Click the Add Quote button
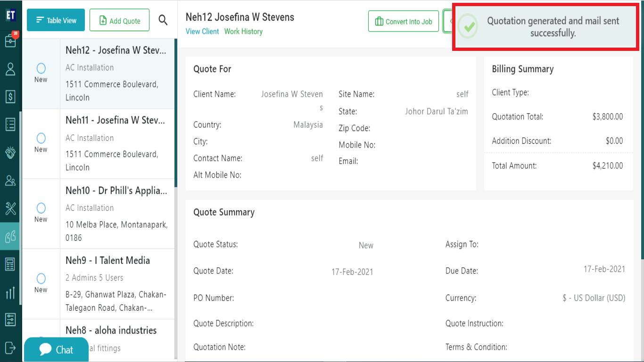This screenshot has width=644, height=362. click(x=119, y=20)
